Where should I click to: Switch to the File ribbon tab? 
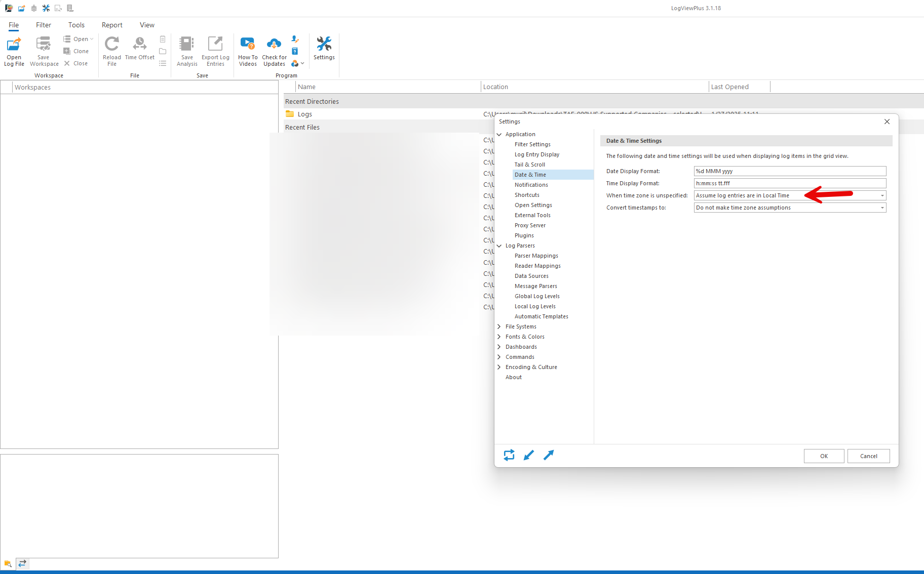pos(14,25)
